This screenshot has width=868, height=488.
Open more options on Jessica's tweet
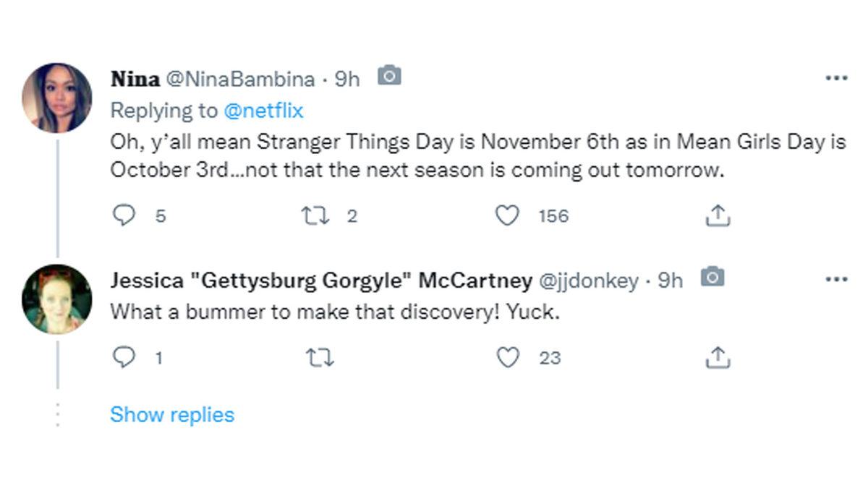click(x=836, y=280)
